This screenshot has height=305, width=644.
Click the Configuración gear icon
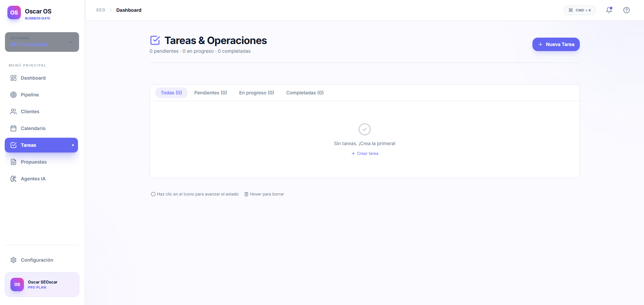13,260
